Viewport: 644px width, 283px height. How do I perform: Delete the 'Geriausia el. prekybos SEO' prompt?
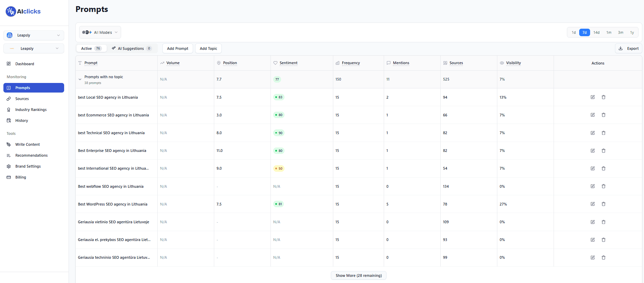pos(603,240)
